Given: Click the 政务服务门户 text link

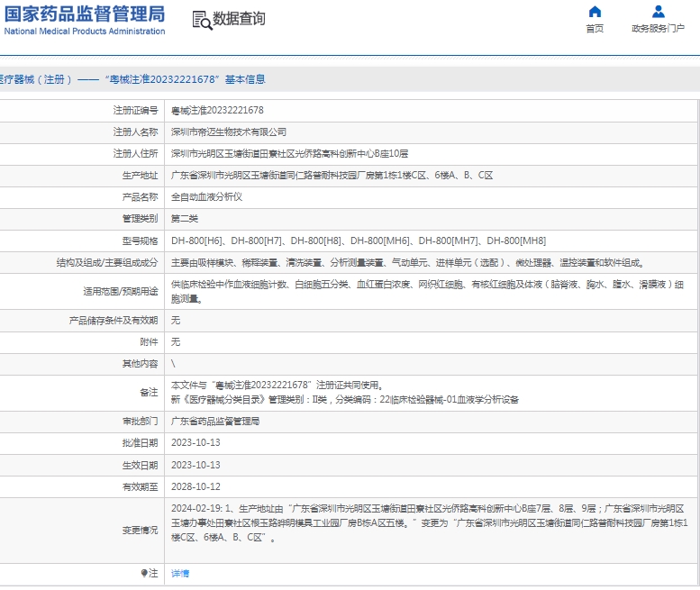Looking at the screenshot, I should tap(658, 29).
